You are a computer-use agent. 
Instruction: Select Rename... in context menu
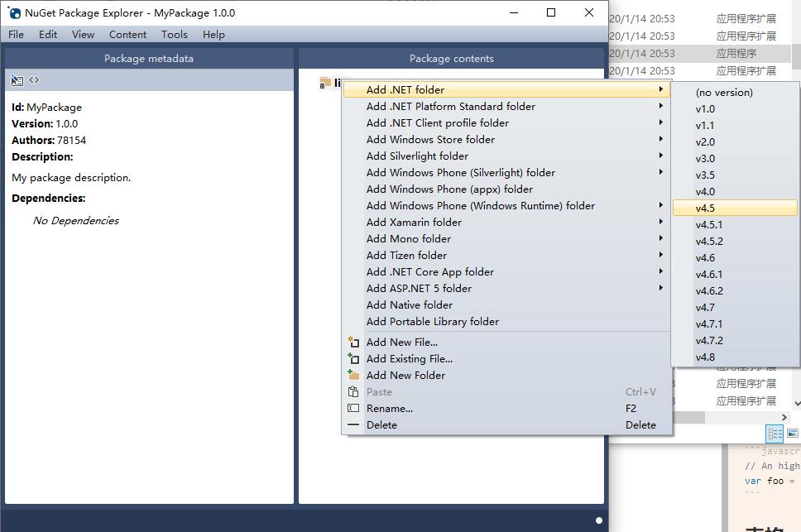[x=506, y=409]
